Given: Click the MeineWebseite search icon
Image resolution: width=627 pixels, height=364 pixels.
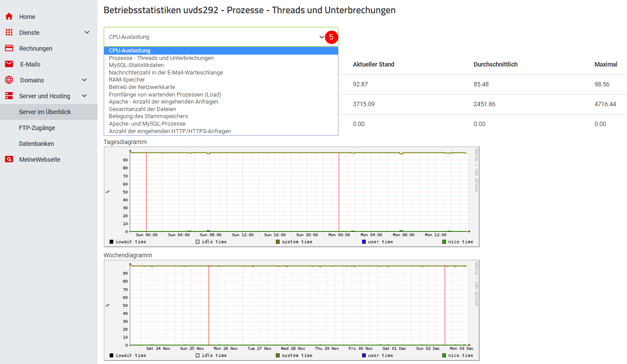Looking at the screenshot, I should (9, 160).
